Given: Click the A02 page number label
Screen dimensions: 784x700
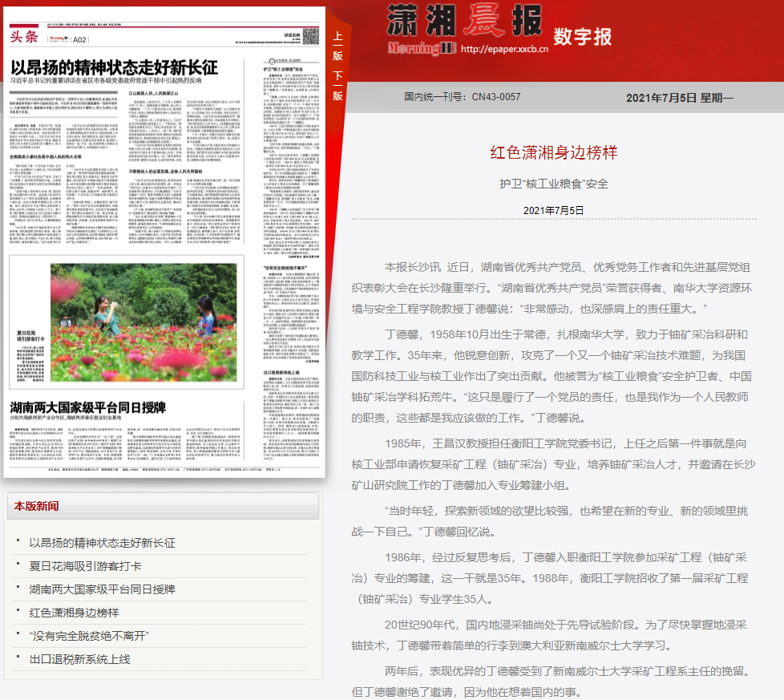Looking at the screenshot, I should coord(79,39).
